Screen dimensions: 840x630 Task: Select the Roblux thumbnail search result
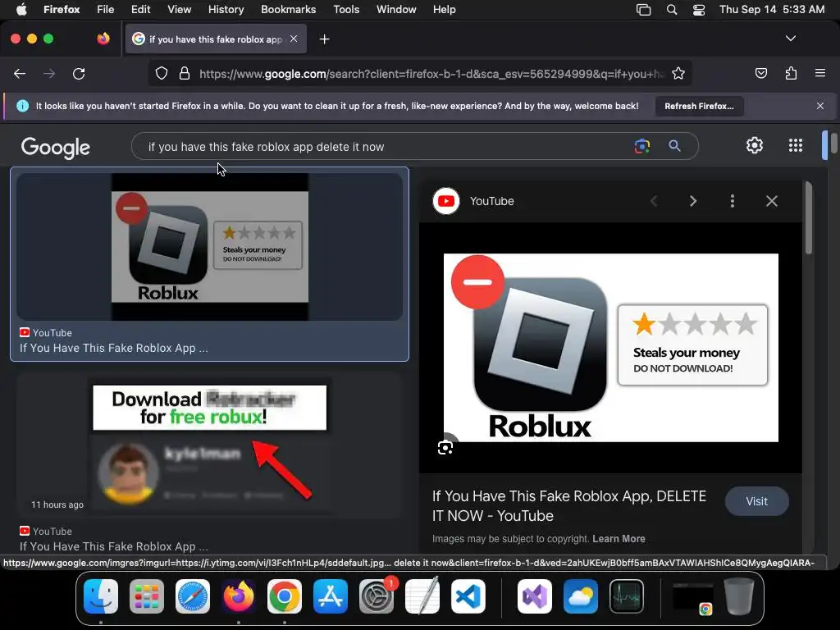pos(209,247)
